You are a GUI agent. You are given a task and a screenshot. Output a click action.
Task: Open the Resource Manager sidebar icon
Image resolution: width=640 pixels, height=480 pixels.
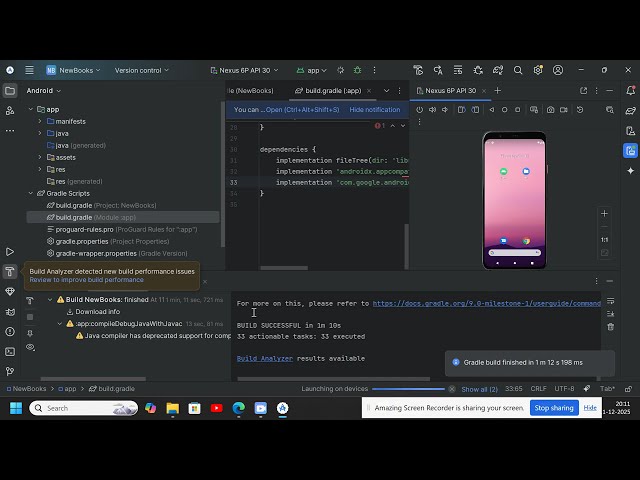(10, 111)
